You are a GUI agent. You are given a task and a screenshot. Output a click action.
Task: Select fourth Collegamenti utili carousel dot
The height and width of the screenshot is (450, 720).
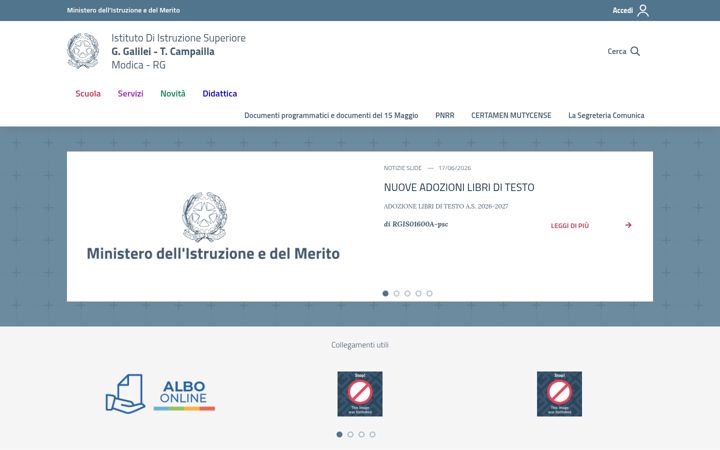tap(372, 434)
